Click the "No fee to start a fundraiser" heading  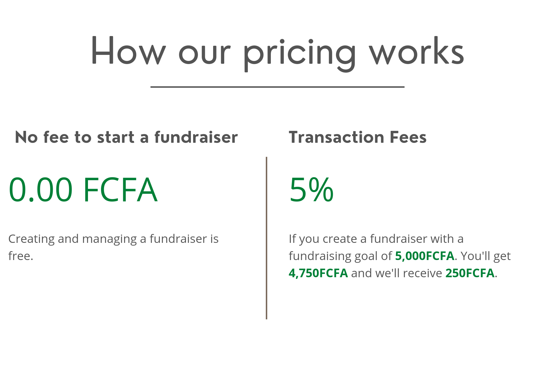click(x=127, y=137)
